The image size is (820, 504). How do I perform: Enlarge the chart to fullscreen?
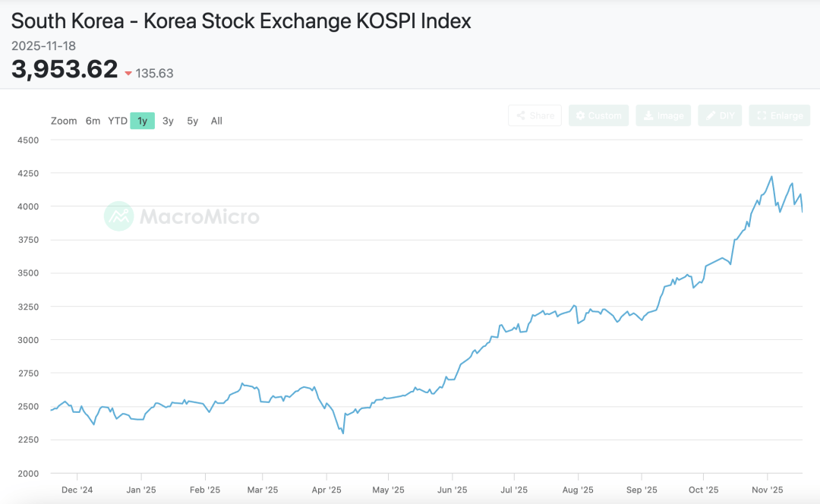pos(779,115)
